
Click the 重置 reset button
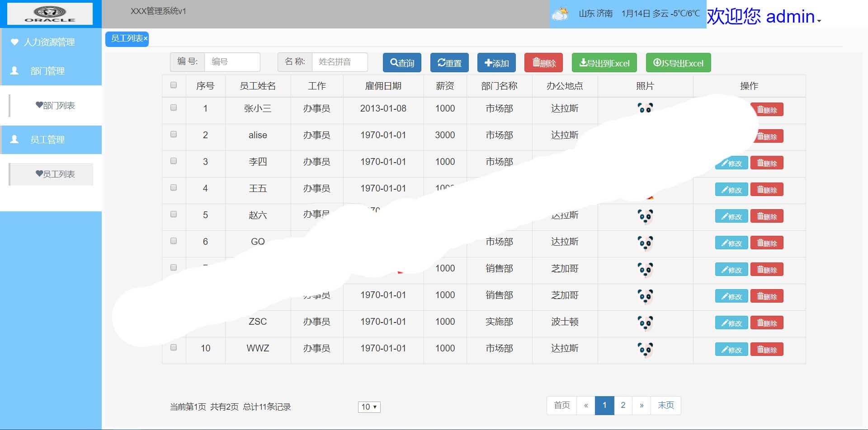(449, 63)
